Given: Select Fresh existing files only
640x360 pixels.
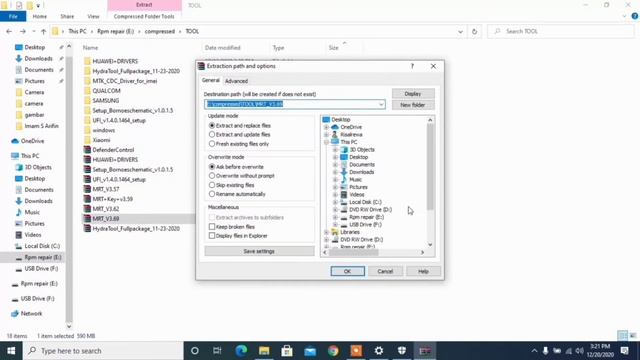Looking at the screenshot, I should 239,144.
